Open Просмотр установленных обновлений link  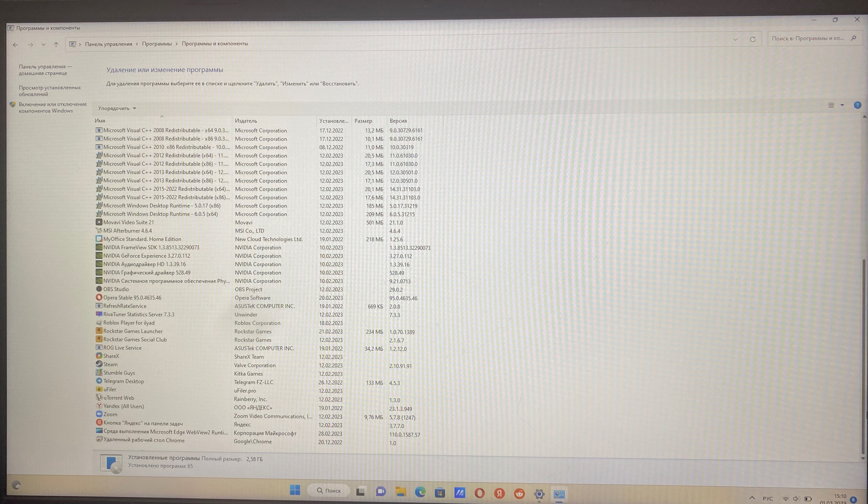click(x=50, y=91)
